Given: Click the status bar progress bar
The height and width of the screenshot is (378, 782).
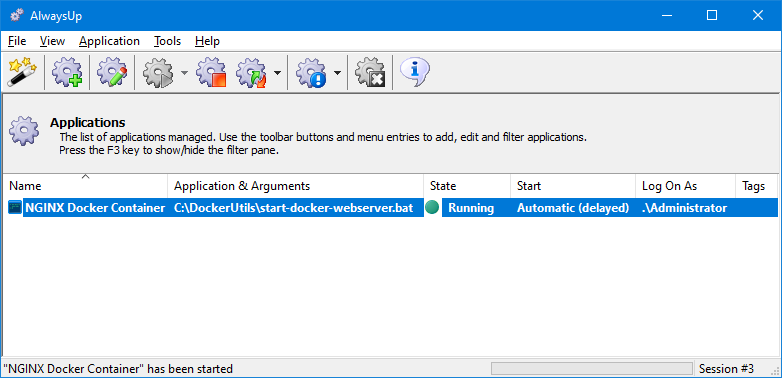Looking at the screenshot, I should click(x=592, y=369).
